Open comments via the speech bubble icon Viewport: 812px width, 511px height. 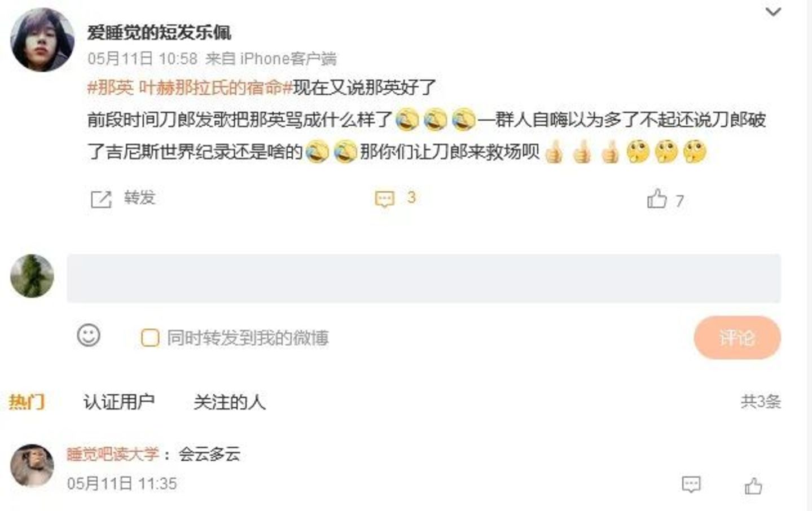click(x=384, y=199)
